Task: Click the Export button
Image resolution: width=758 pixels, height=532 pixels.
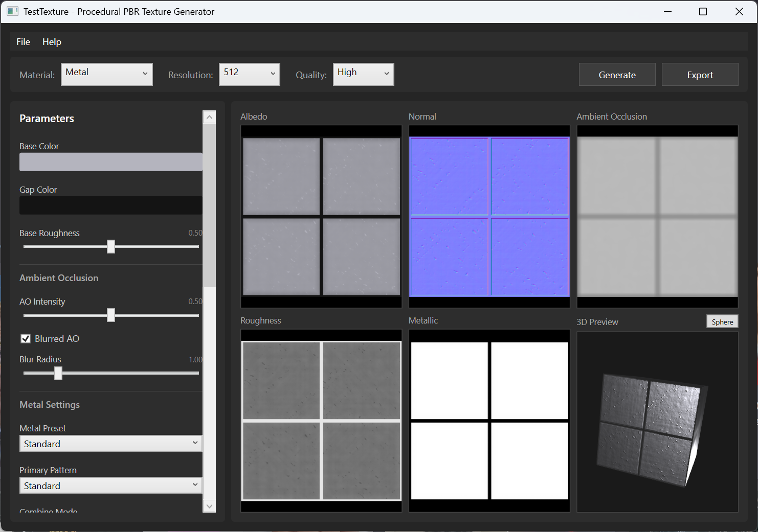Action: [700, 75]
